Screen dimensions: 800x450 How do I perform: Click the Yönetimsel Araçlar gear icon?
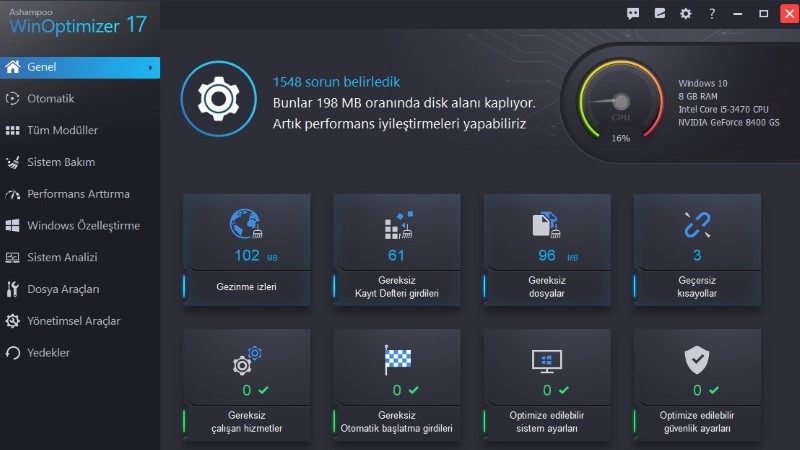coord(12,321)
